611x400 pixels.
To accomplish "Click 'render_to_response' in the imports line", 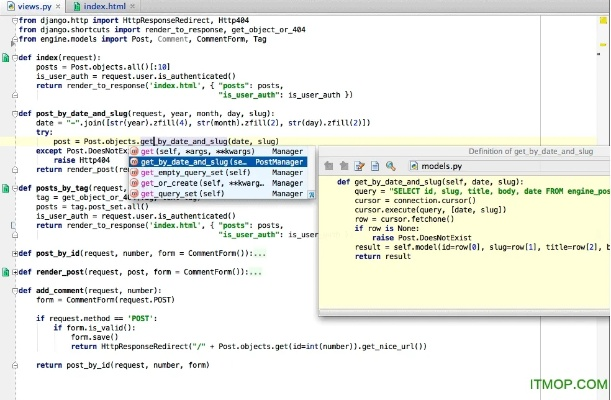I will 184,30.
